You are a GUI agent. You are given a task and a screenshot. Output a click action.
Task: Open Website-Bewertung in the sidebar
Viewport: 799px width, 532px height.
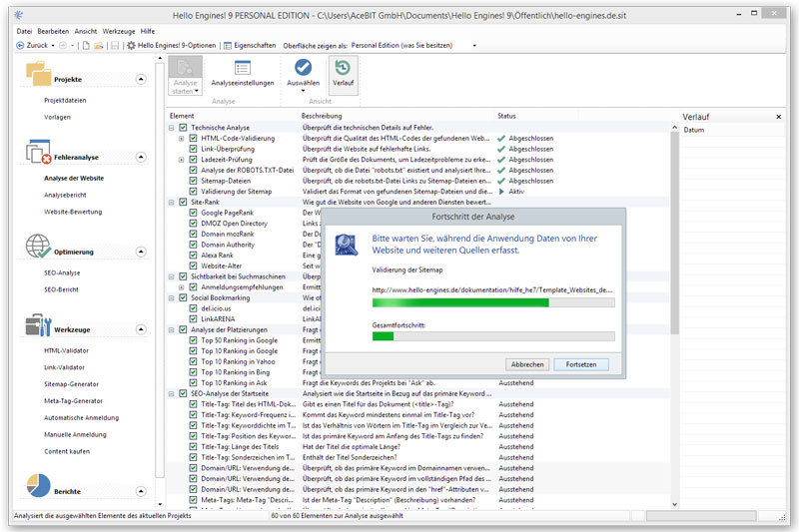click(73, 212)
